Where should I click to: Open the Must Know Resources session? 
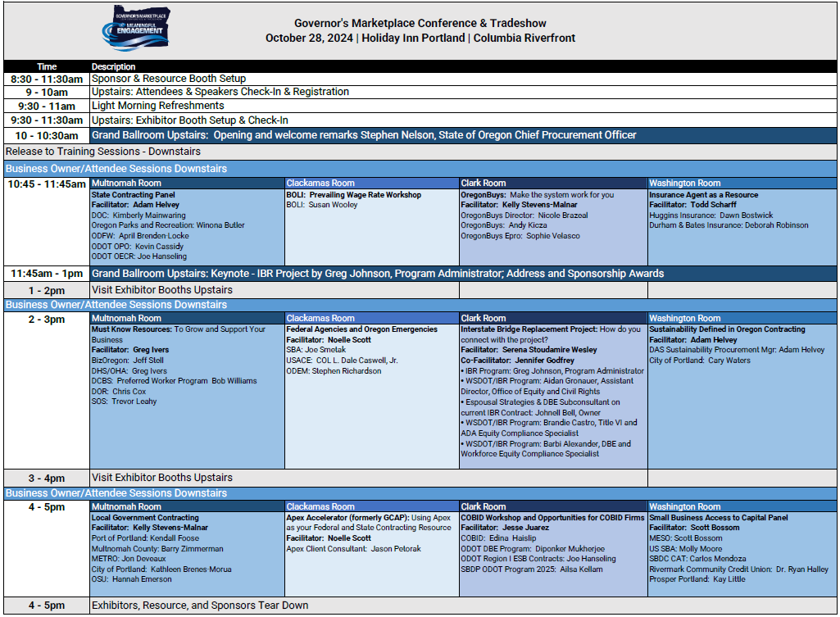(178, 329)
